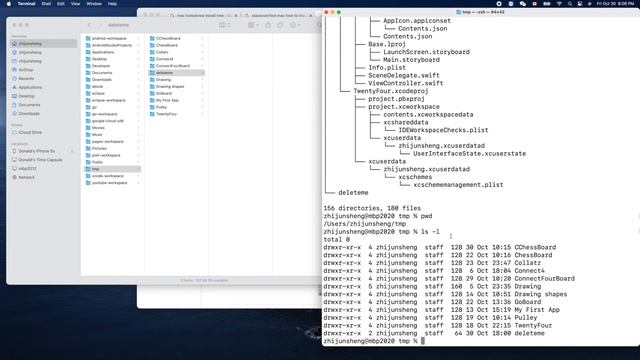Open the Shell menu

click(46, 4)
